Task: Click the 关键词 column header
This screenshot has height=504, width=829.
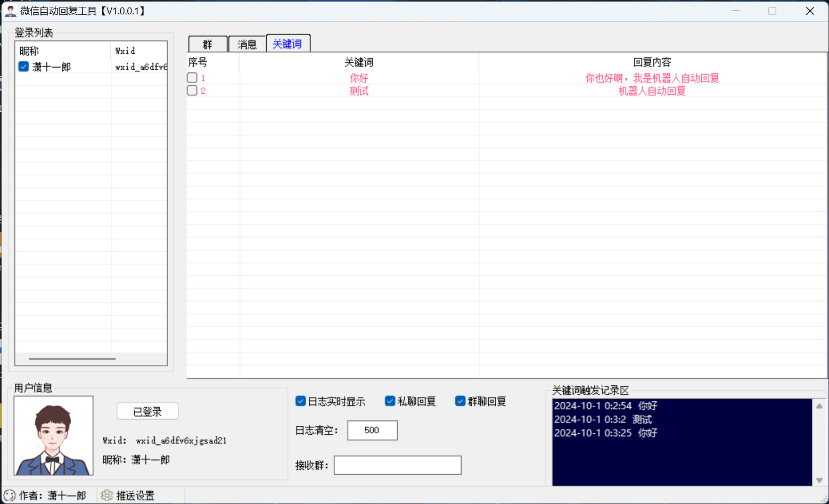Action: point(359,62)
